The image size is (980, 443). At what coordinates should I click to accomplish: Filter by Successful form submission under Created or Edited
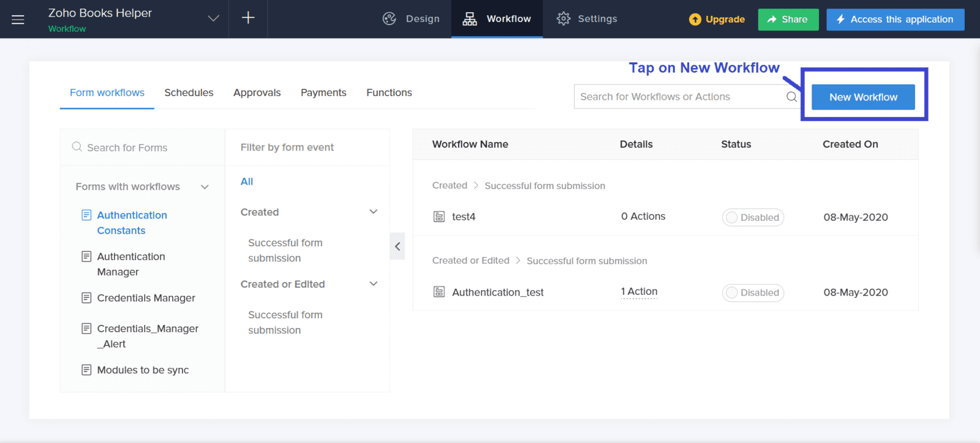(285, 322)
